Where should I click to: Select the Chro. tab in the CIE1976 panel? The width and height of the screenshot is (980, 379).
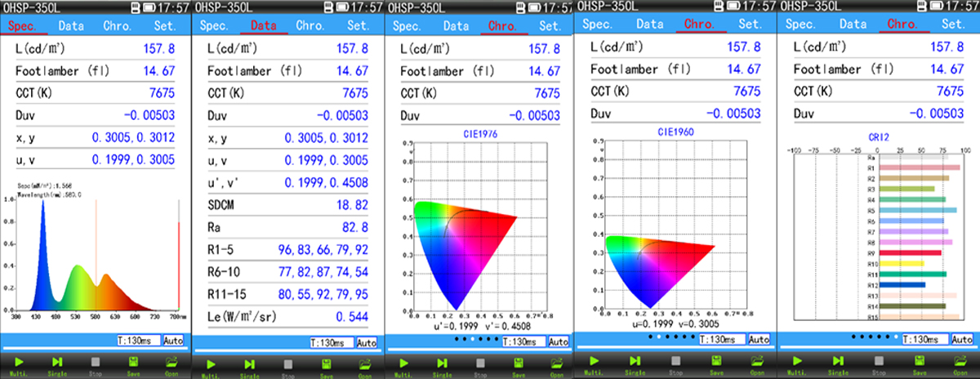(x=501, y=25)
